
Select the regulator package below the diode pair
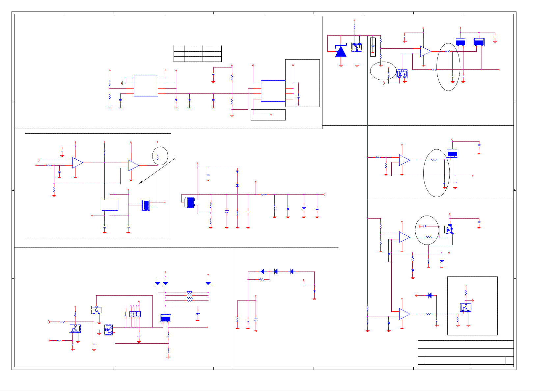coord(166,318)
